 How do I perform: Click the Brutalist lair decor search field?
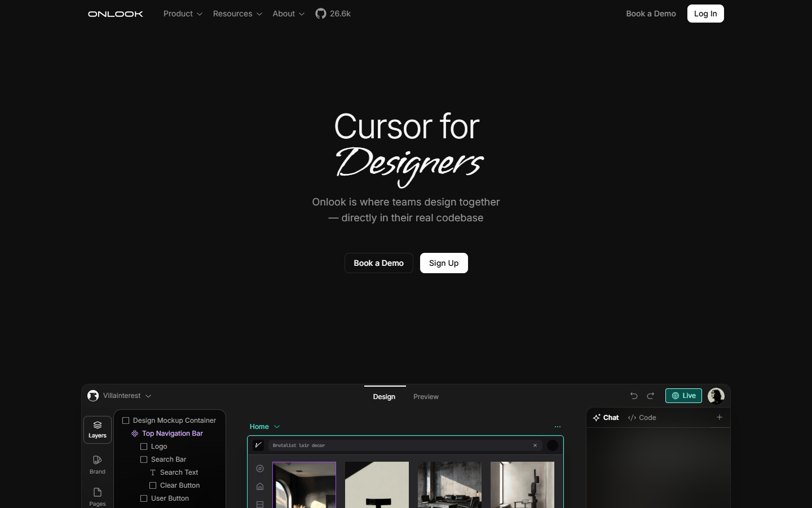pos(405,445)
